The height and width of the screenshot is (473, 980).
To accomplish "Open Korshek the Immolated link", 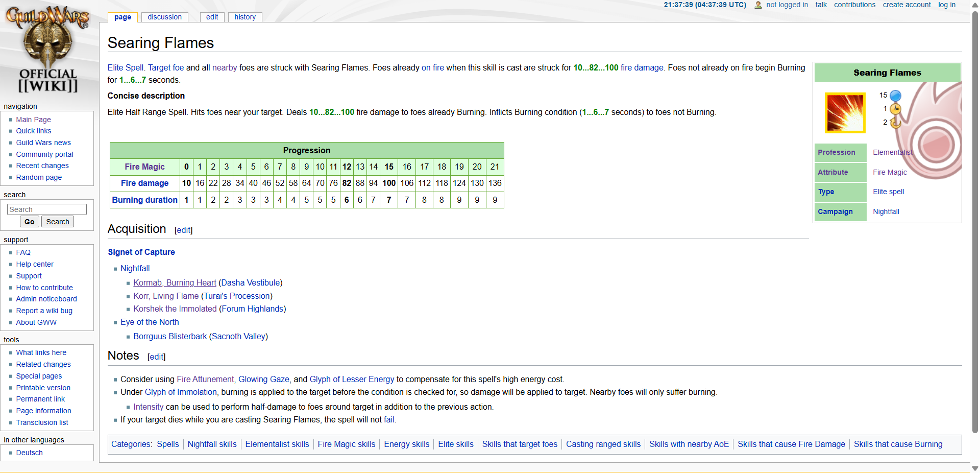I will click(175, 309).
